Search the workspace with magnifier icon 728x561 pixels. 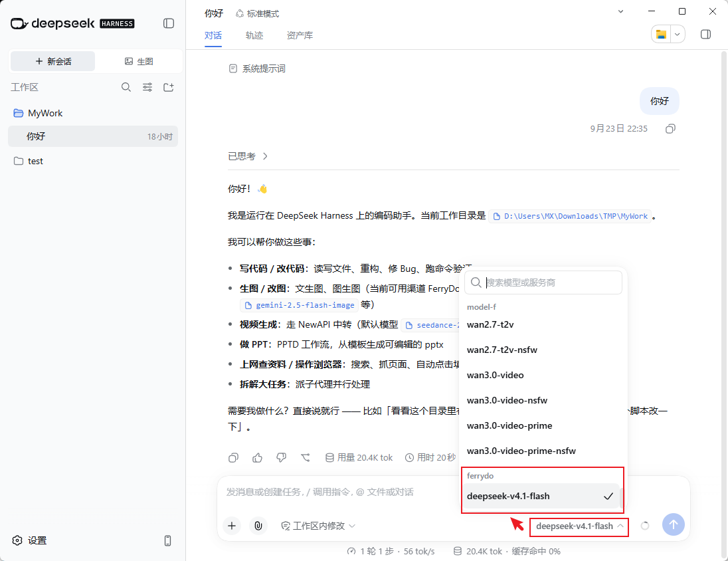tap(126, 87)
